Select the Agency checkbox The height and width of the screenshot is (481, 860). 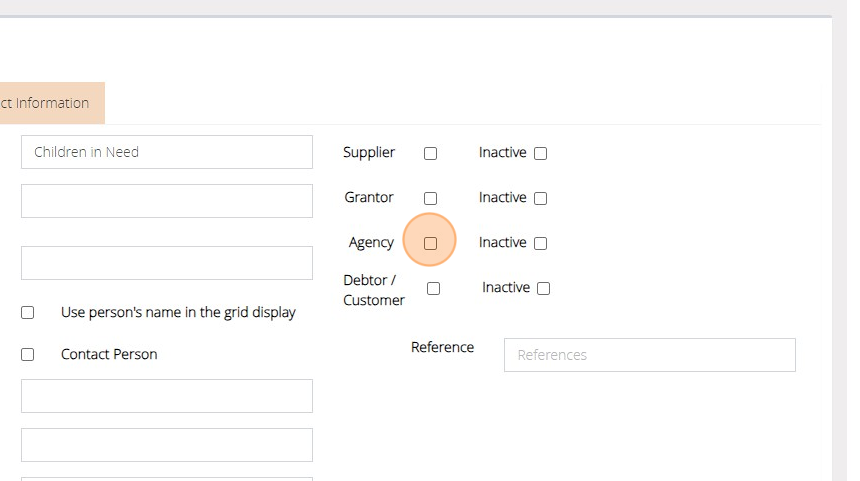pos(431,243)
